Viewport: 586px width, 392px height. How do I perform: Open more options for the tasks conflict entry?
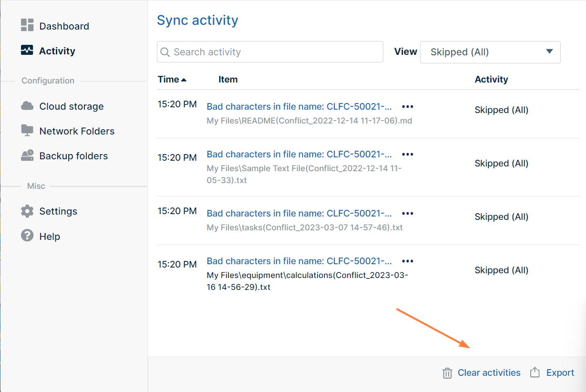408,213
